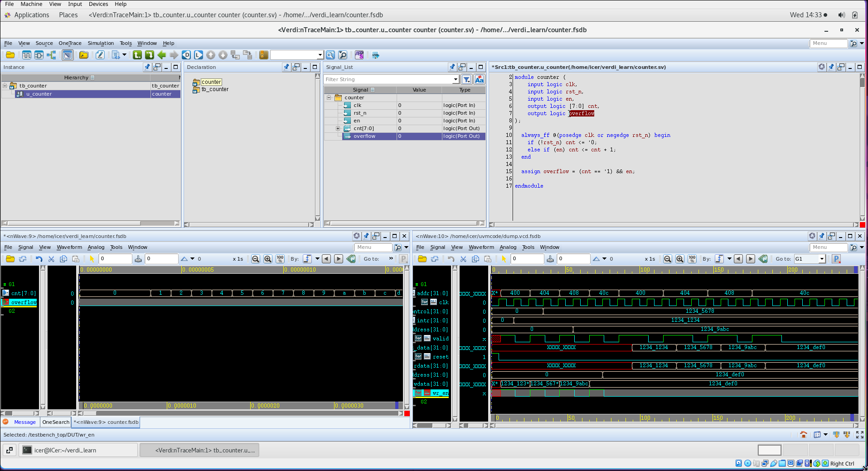868x471 pixels.
Task: Open the delta marker dropdown arrow in nWave:10
Action: click(x=604, y=259)
